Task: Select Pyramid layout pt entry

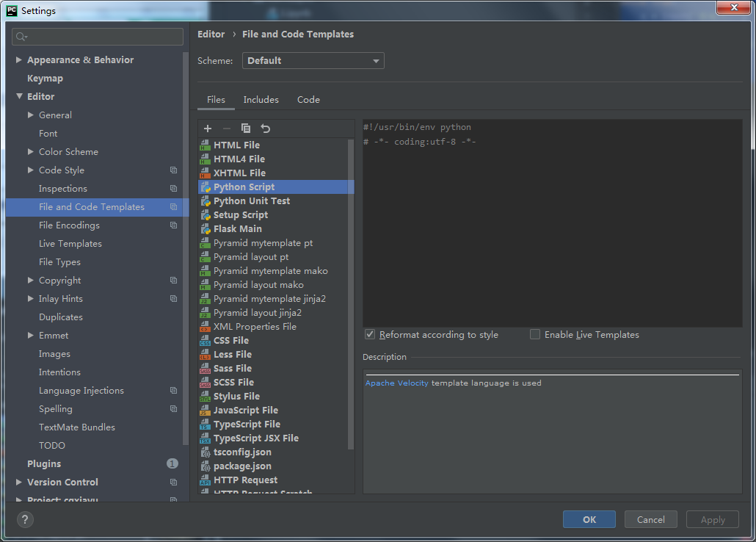Action: coord(251,257)
